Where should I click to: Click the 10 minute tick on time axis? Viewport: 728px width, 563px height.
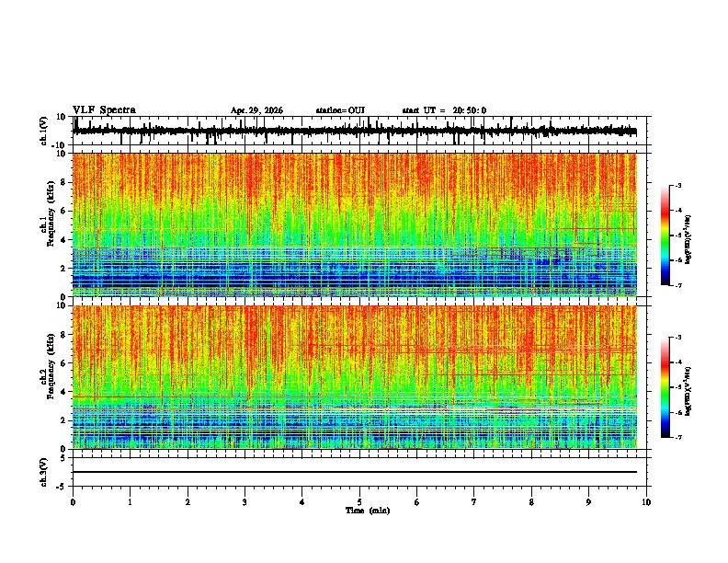pyautogui.click(x=646, y=502)
